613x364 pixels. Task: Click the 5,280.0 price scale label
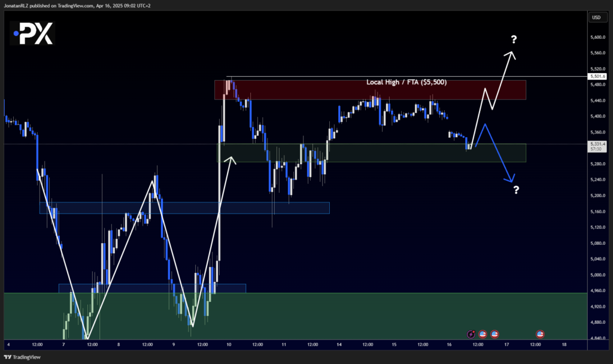598,164
